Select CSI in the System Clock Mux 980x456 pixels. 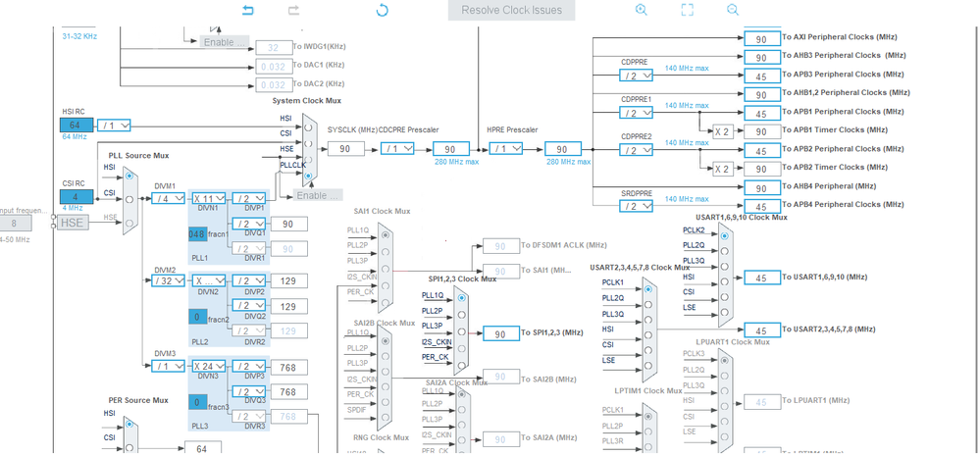[x=307, y=144]
